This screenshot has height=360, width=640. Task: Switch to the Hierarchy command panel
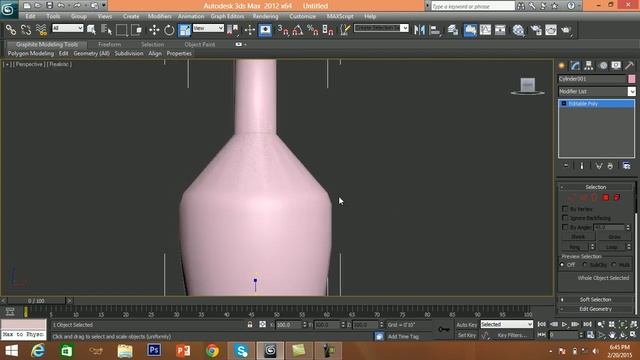[589, 65]
